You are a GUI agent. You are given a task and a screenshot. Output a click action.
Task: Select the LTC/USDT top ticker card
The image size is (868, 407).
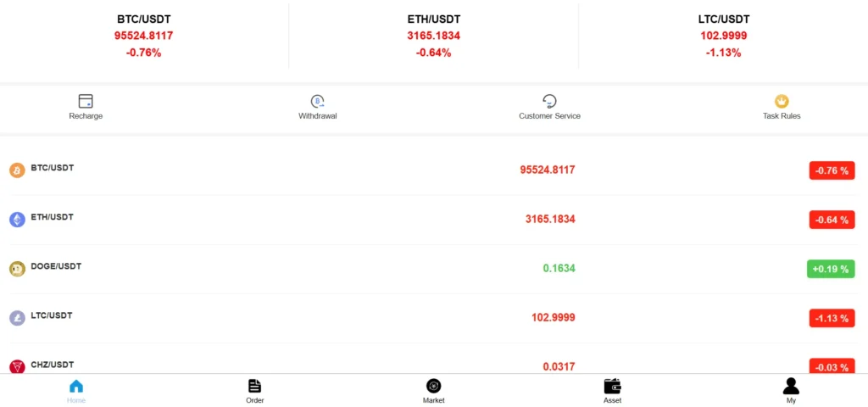coord(722,36)
